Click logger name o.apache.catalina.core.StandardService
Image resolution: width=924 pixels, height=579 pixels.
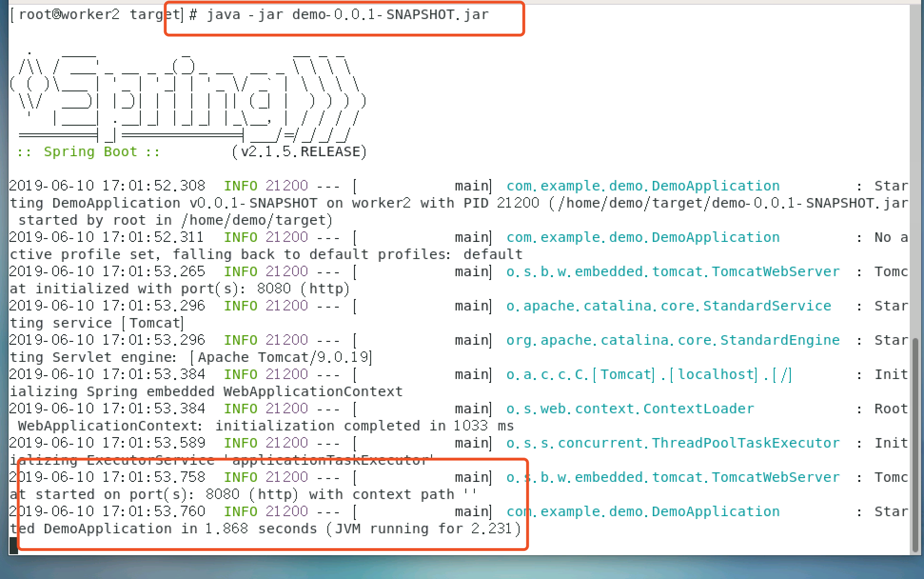pyautogui.click(x=668, y=306)
